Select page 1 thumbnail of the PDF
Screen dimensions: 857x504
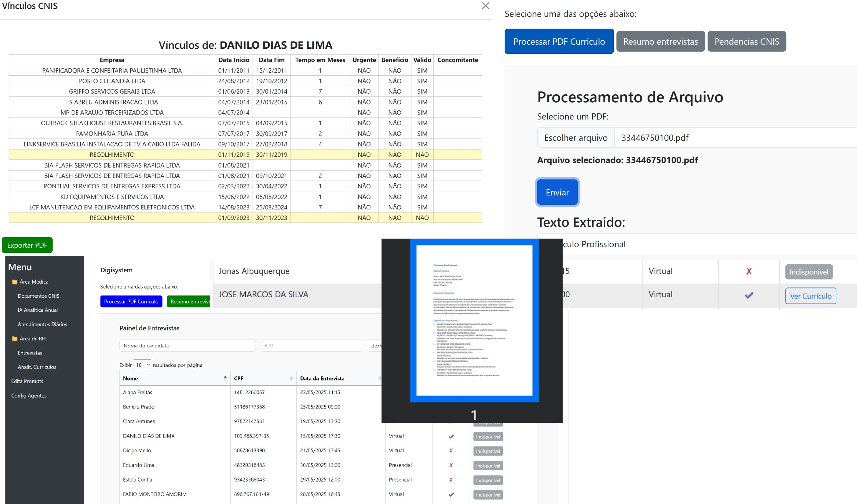[474, 321]
